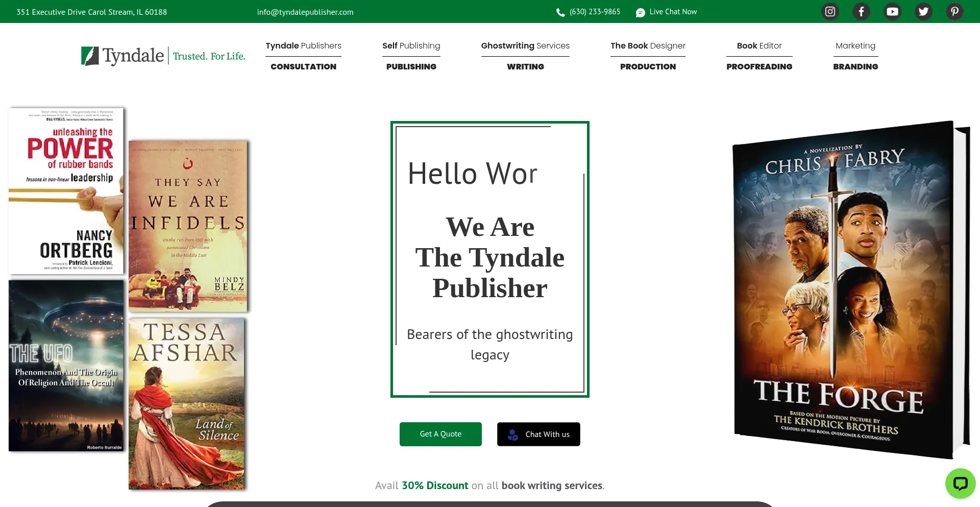Screen dimensions: 980x507
Task: Open Marketing Branding menu item
Action: pos(855,56)
